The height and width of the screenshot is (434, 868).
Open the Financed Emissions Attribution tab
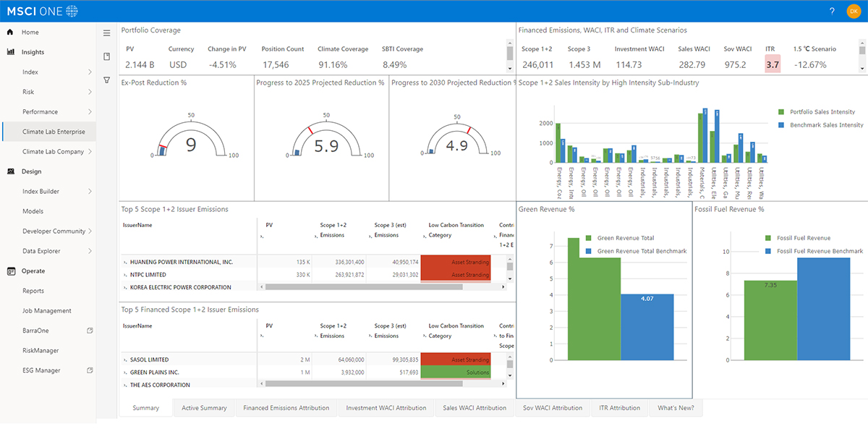tap(286, 408)
